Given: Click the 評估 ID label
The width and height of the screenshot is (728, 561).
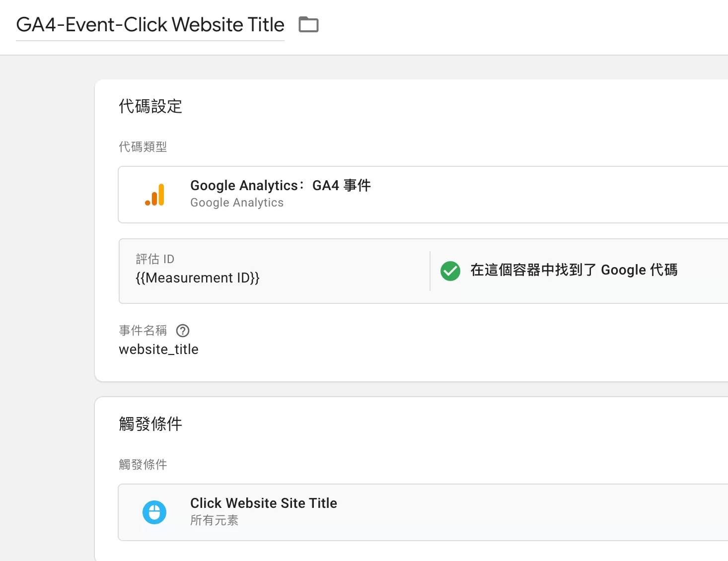Looking at the screenshot, I should click(x=155, y=259).
